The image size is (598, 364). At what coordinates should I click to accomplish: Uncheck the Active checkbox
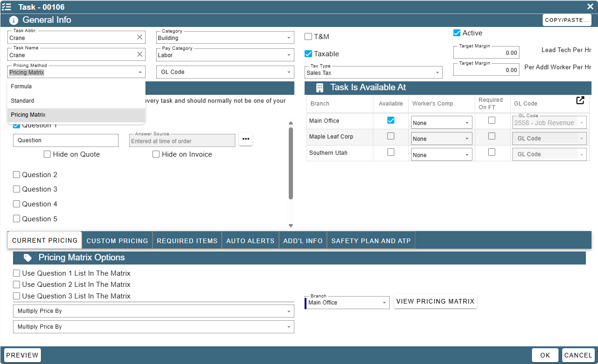457,33
